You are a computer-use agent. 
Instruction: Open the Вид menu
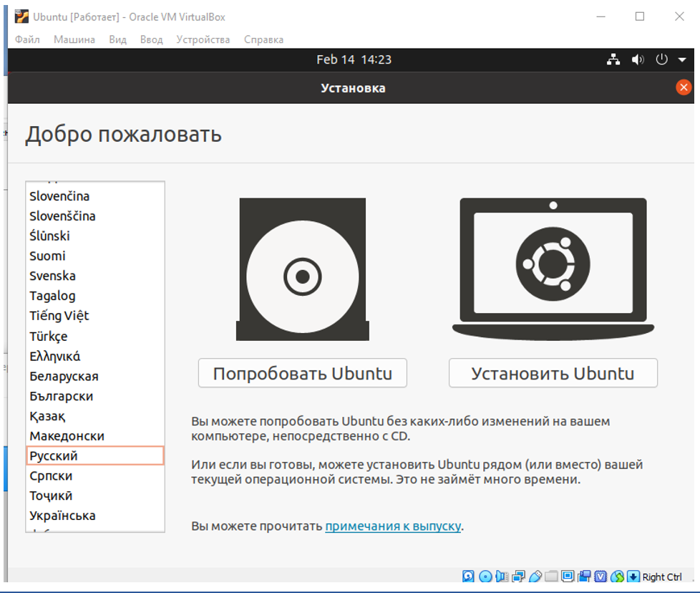tap(118, 39)
